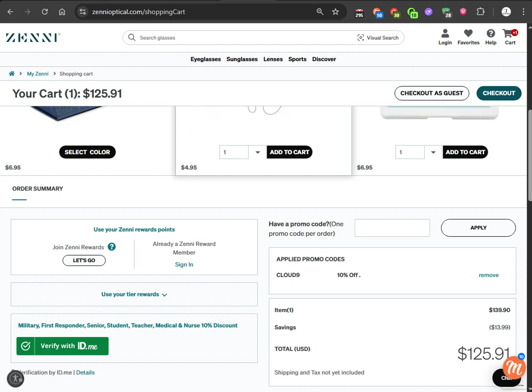Open the red shield extension icon
Screen dimensions: 532x392
[x=463, y=12]
